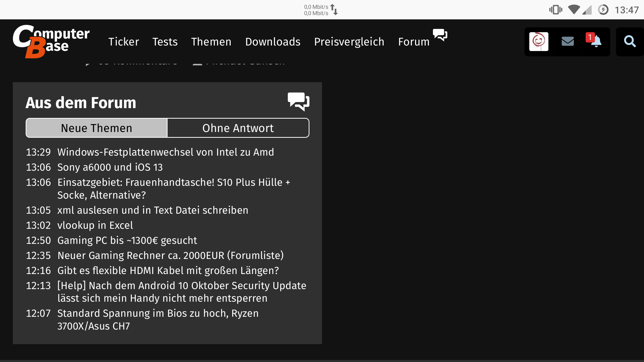644x362 pixels.
Task: Open user profile avatar
Action: point(539,41)
